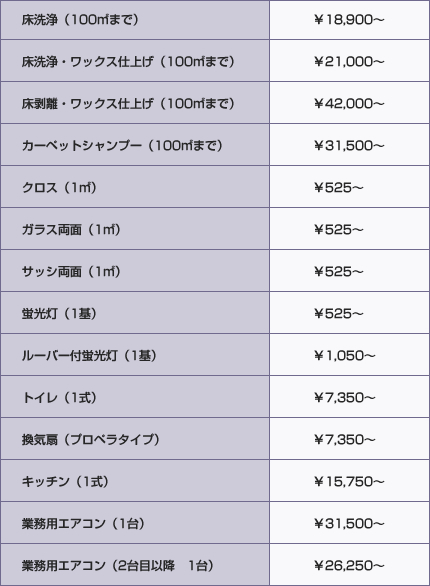Select the ¥26,250～ price cell
The height and width of the screenshot is (586, 430).
click(349, 565)
